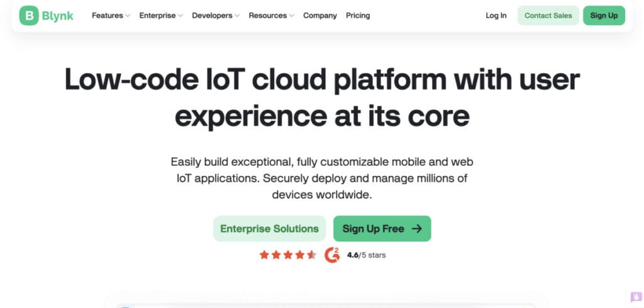Open the purple widget icon at bottom right

(636, 297)
